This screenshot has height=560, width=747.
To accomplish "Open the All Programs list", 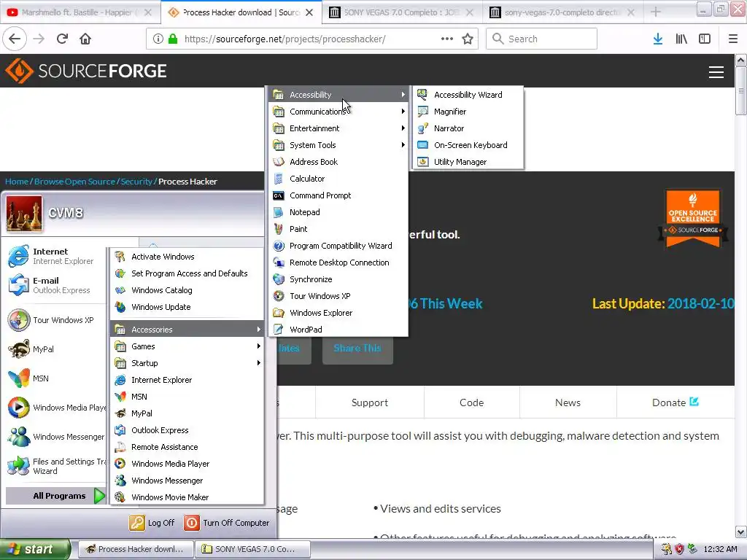I will (55, 496).
